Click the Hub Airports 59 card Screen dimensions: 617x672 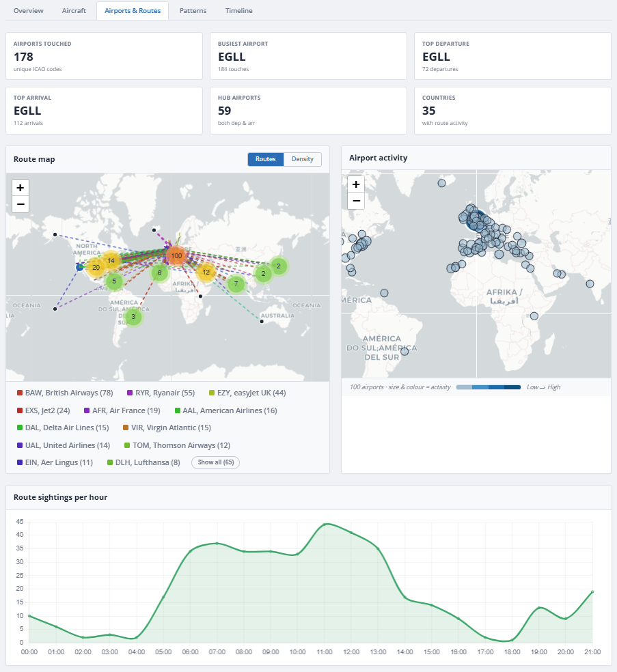(308, 111)
